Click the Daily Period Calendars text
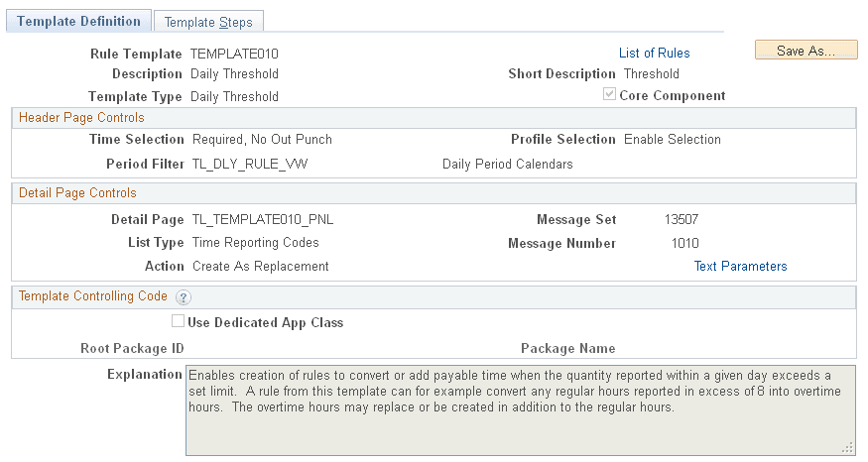Image resolution: width=868 pixels, height=462 pixels. pyautogui.click(x=508, y=165)
